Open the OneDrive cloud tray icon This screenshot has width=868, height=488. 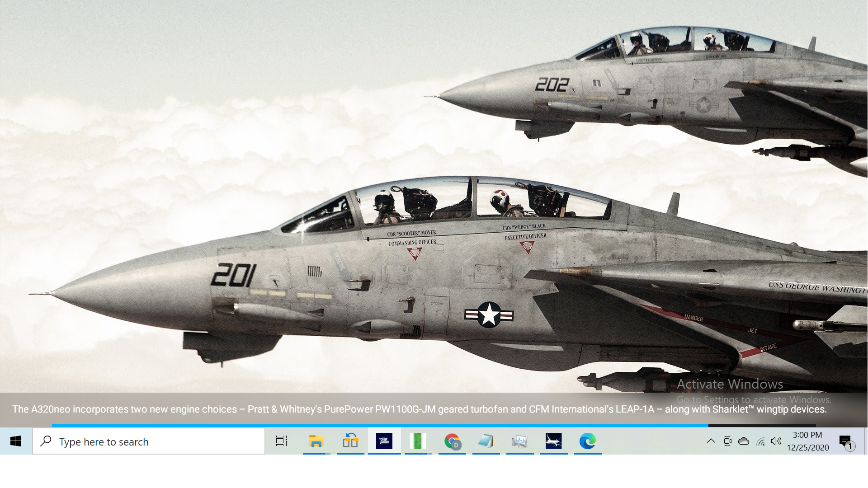(x=744, y=441)
